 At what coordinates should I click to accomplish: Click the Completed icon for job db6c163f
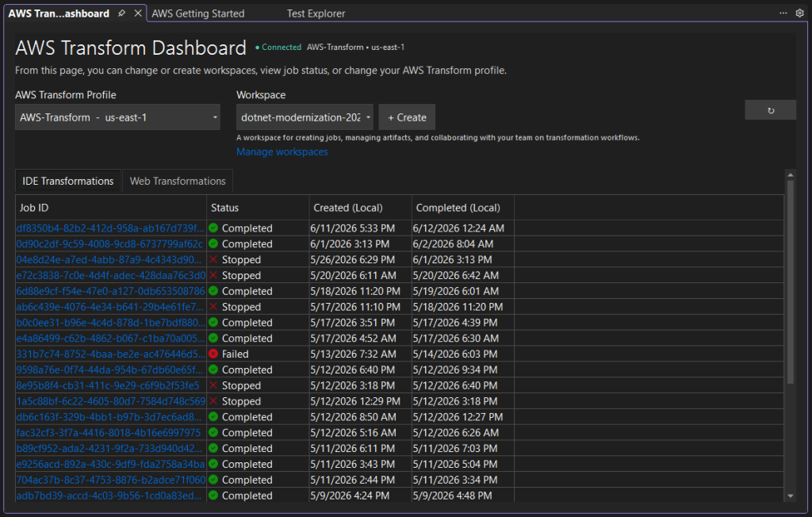(213, 417)
